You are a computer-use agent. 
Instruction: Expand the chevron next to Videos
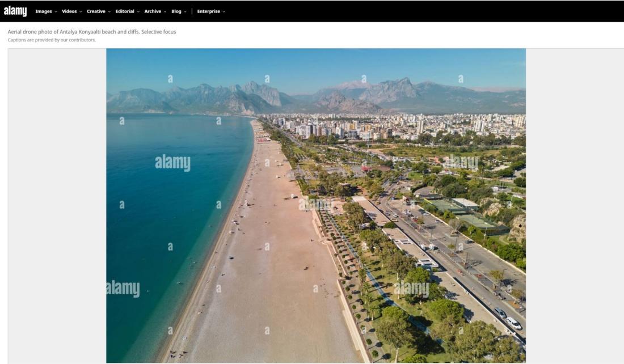[x=81, y=12]
